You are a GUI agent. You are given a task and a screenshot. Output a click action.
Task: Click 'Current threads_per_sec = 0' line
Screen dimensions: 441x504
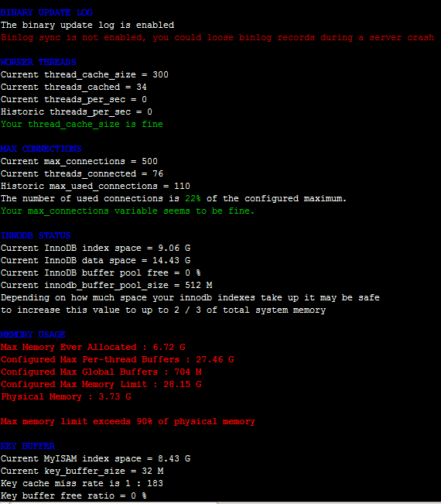pos(73,99)
